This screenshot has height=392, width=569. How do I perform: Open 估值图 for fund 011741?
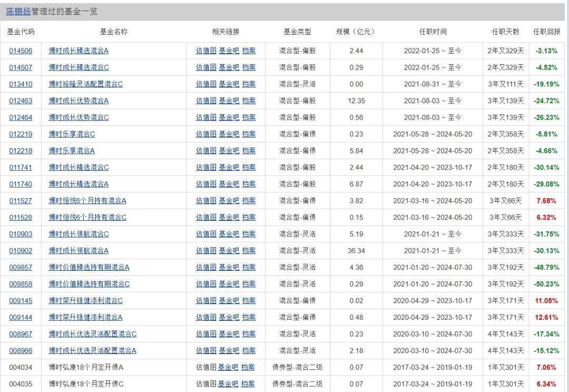(206, 168)
